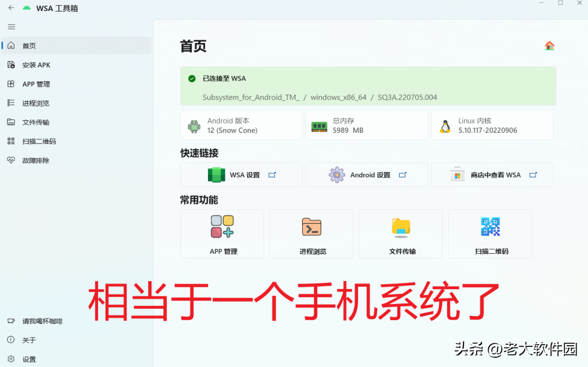
Task: Click the Microsoft Store bag icon
Action: coord(457,174)
